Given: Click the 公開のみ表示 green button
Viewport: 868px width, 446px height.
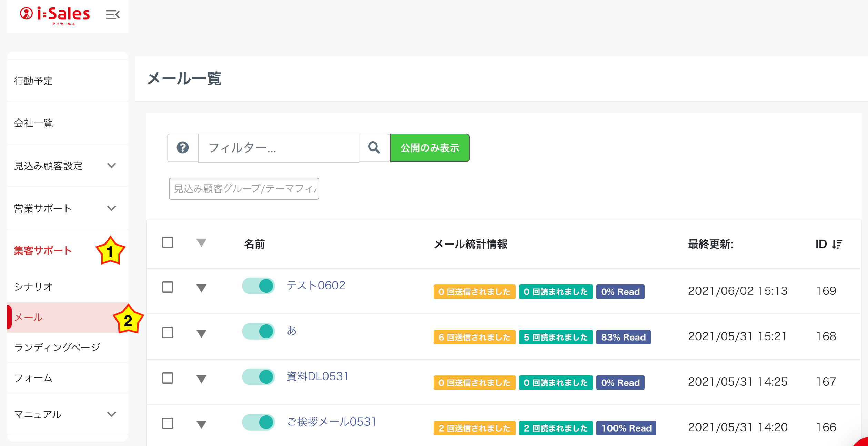Looking at the screenshot, I should click(x=430, y=148).
